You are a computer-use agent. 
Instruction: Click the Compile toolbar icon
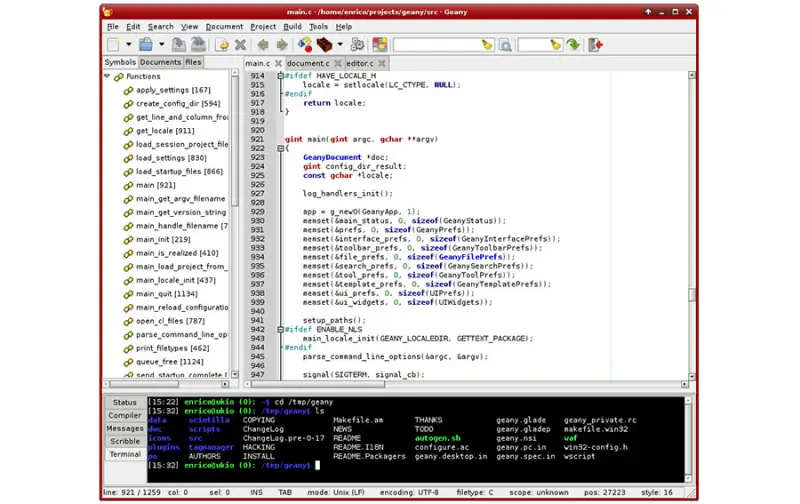coord(305,45)
